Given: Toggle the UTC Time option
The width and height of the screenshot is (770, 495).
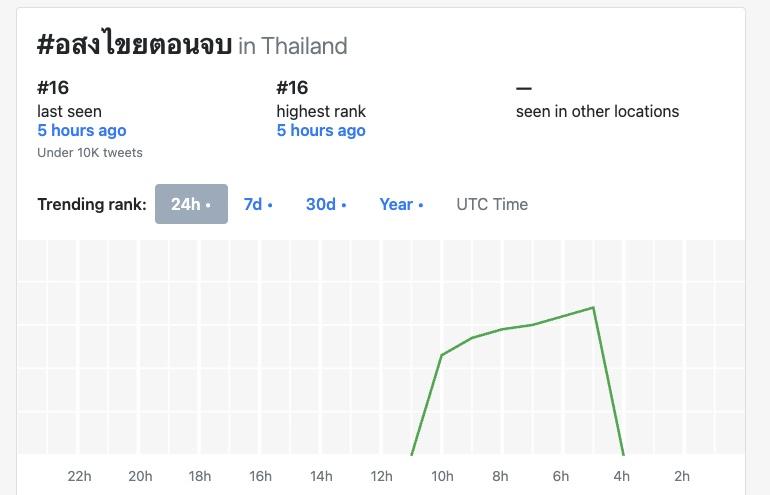Looking at the screenshot, I should click(x=492, y=204).
